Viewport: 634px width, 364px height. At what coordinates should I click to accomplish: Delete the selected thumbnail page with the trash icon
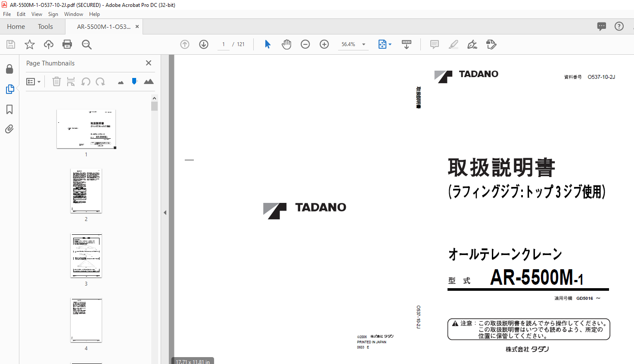point(56,81)
